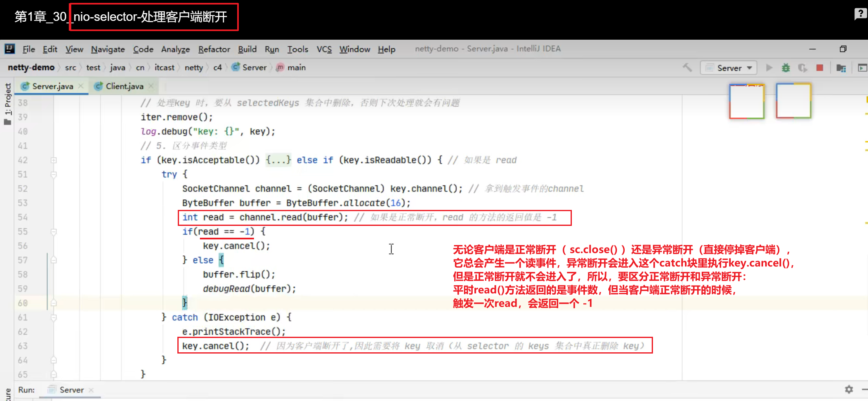This screenshot has height=401, width=868.
Task: Open the Build menu
Action: 247,49
